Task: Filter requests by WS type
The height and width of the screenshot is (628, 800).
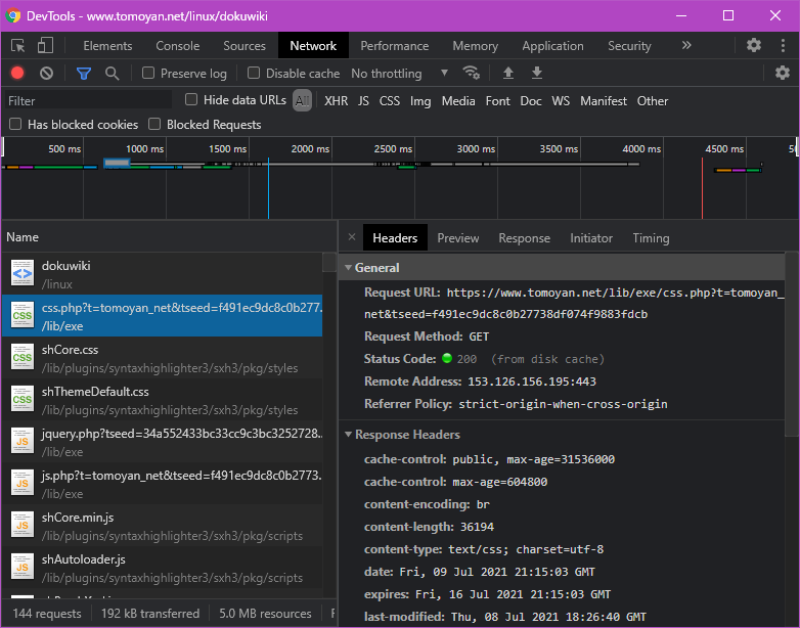Action: pos(560,101)
